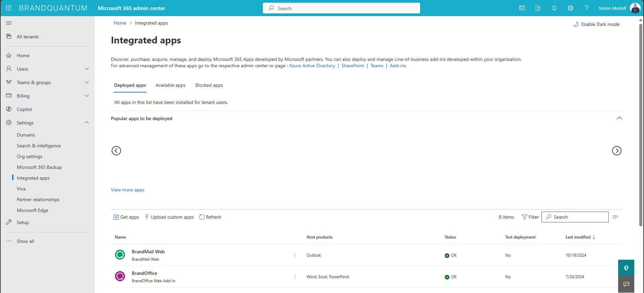Sort by the Last modified column

tap(580, 237)
